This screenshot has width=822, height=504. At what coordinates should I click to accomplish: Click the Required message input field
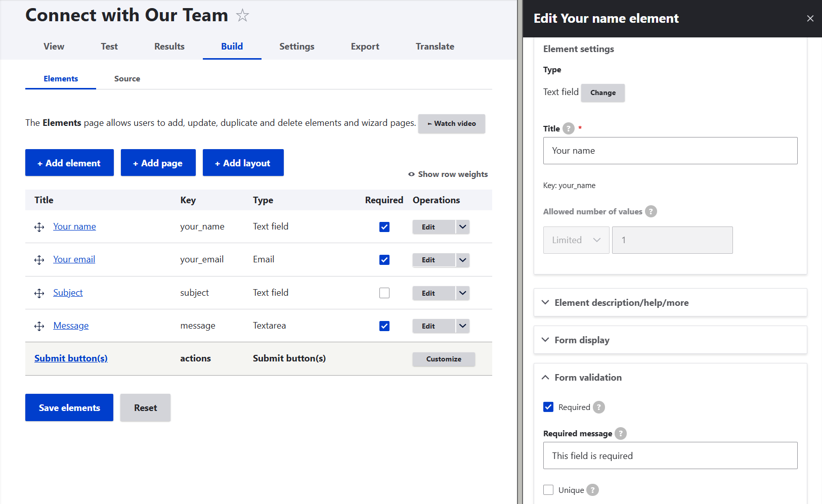670,455
